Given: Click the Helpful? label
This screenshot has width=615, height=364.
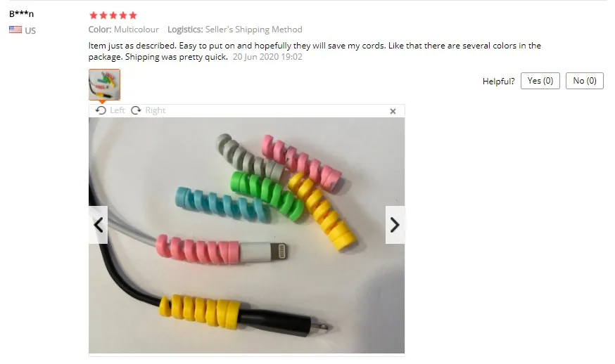Looking at the screenshot, I should pyautogui.click(x=498, y=81).
